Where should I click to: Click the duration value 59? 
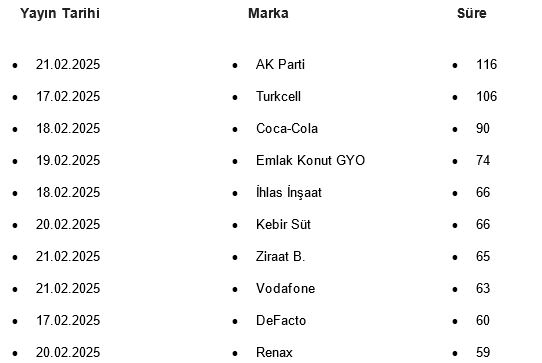click(483, 353)
